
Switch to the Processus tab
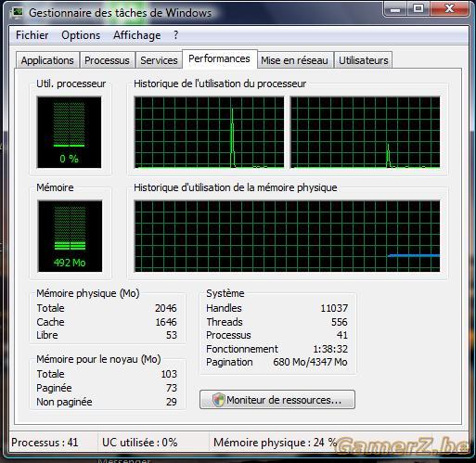(107, 60)
